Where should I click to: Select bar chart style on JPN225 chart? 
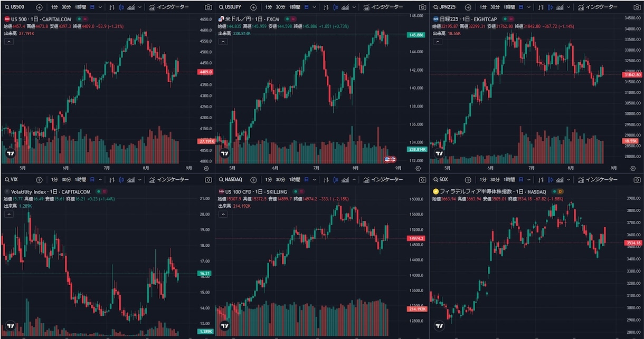(541, 7)
